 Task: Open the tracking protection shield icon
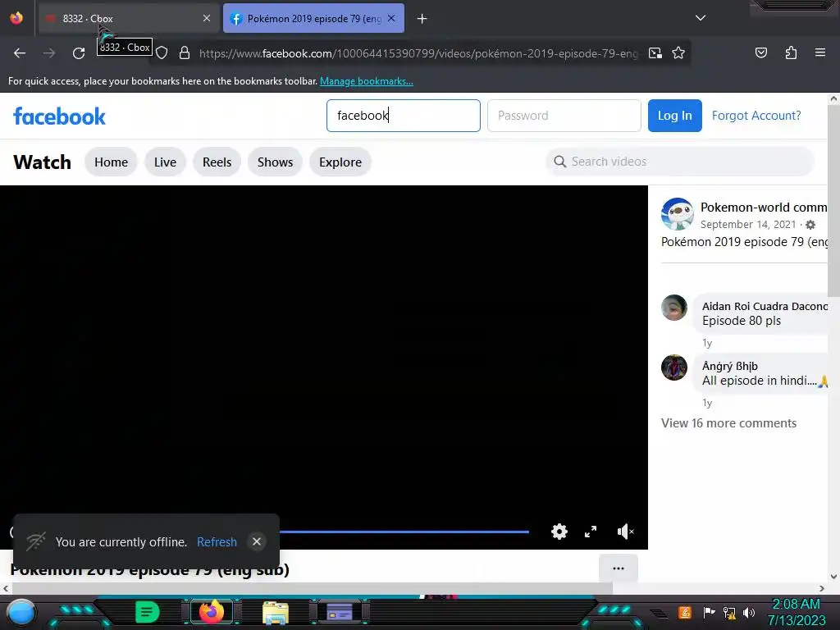(162, 53)
